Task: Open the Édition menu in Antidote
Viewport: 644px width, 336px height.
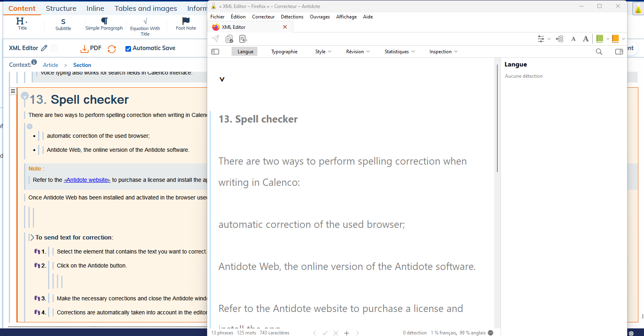Action: click(238, 17)
